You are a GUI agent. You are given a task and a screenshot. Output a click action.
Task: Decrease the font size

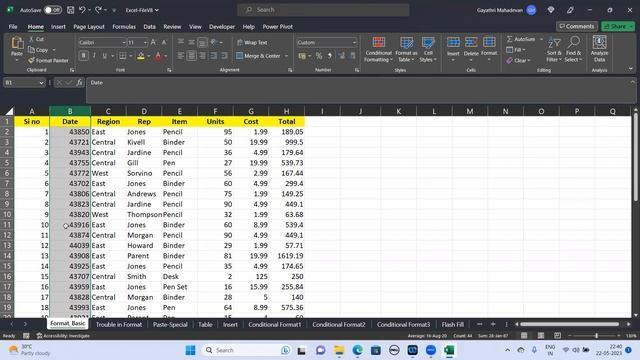pyautogui.click(x=164, y=42)
